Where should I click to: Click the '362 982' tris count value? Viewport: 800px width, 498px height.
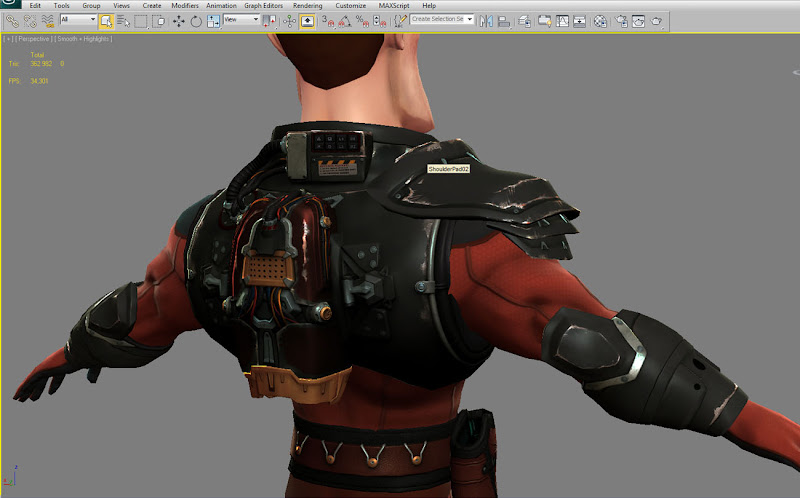click(41, 64)
